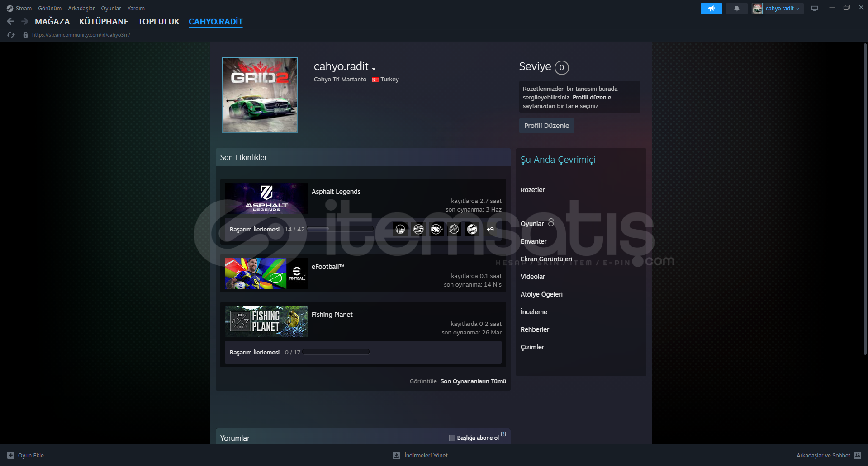Go forward with the right arrow
Viewport: 868px width, 466px height.
(x=25, y=21)
